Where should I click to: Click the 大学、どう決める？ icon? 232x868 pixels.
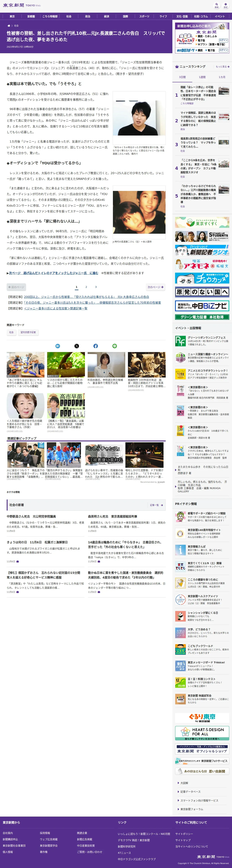pos(180,633)
